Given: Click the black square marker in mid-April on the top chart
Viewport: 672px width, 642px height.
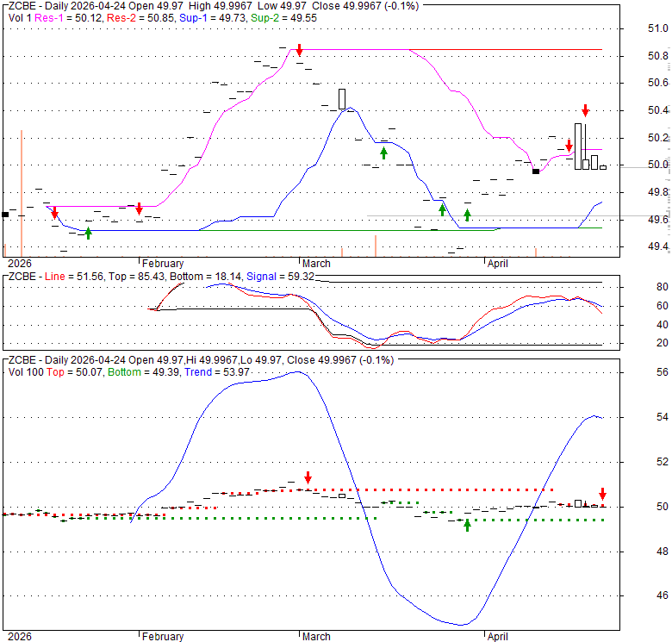Looking at the screenshot, I should click(536, 171).
